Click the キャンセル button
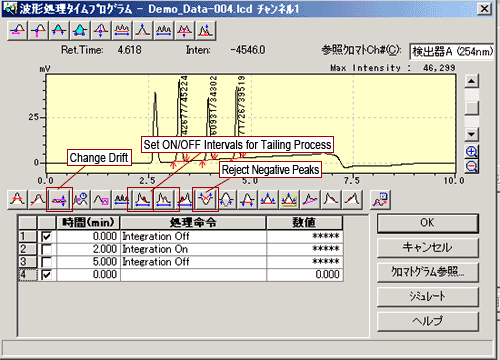 click(x=428, y=248)
